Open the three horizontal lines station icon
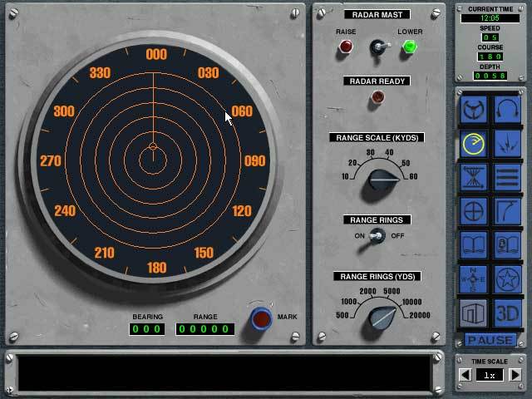Viewport: 532px width, 399px height. (x=507, y=177)
